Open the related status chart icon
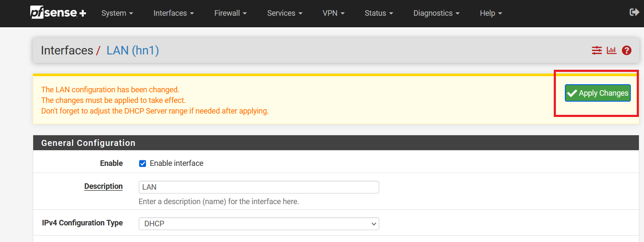Screen dimensions: 644x242 click(612, 51)
